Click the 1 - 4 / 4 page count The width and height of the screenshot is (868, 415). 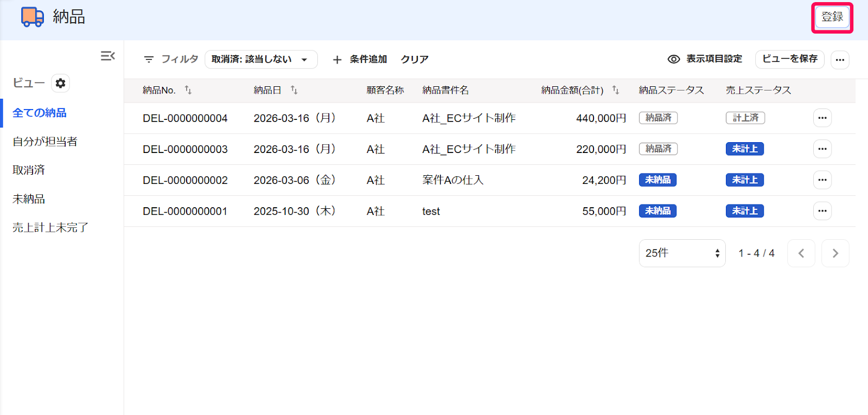click(756, 253)
